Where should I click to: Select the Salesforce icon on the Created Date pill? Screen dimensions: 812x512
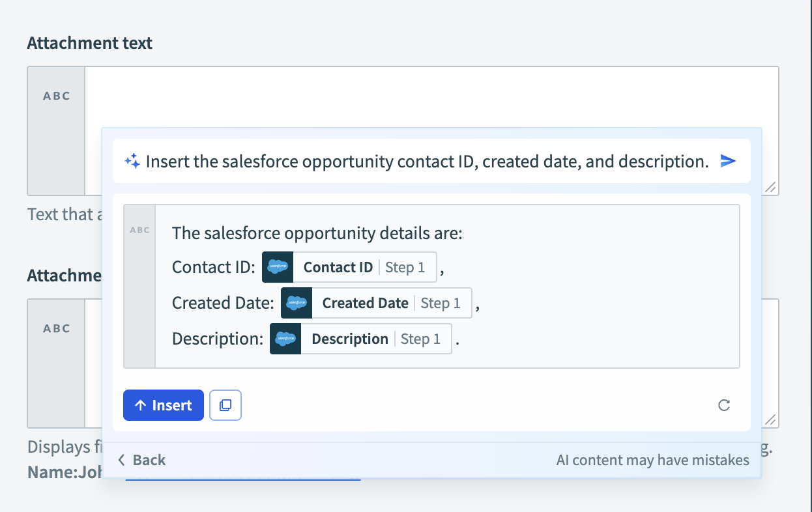click(295, 302)
